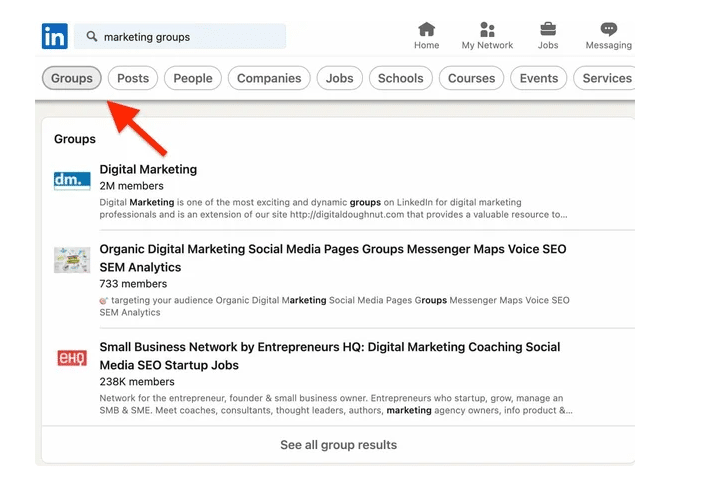
Task: Click See all group results
Action: [x=339, y=445]
